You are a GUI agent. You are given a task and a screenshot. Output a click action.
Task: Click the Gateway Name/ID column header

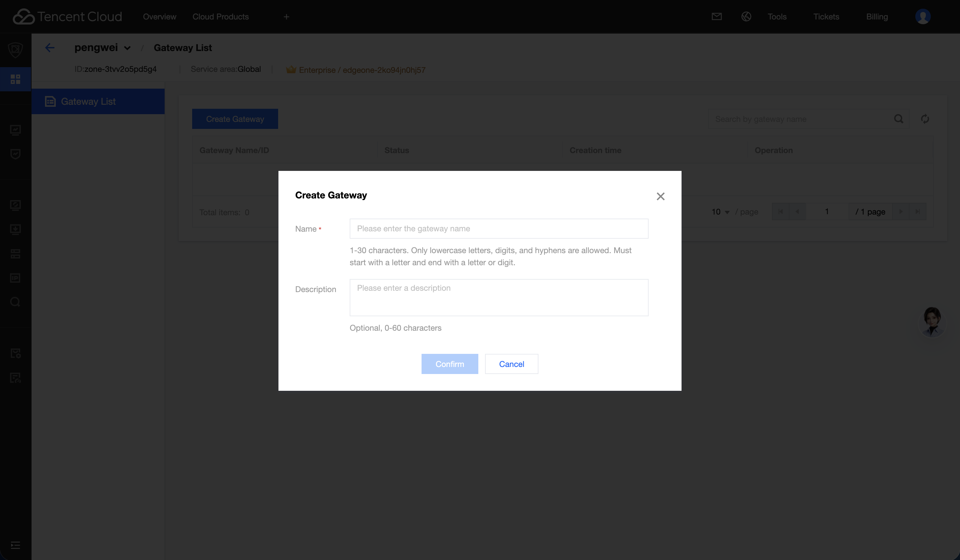234,150
